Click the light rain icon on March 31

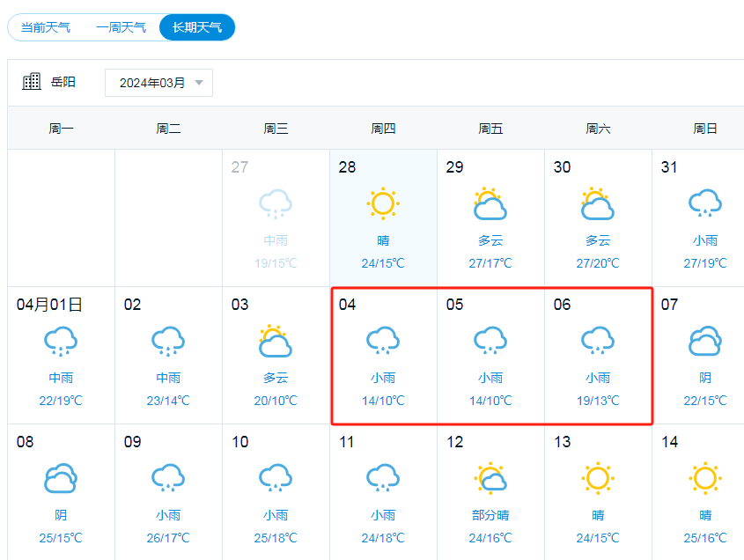[x=704, y=204]
